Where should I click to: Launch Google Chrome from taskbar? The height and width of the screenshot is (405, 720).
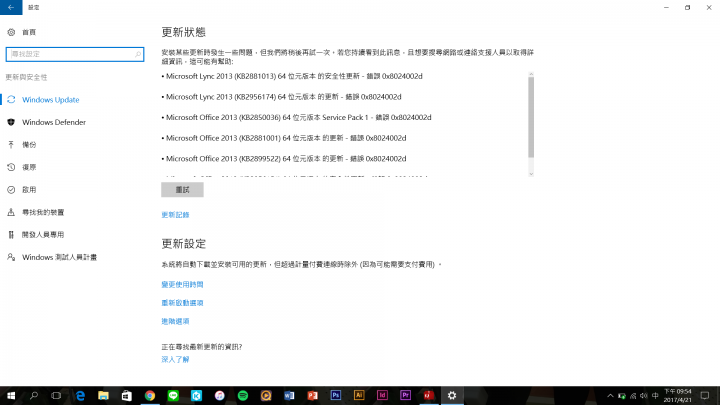150,395
